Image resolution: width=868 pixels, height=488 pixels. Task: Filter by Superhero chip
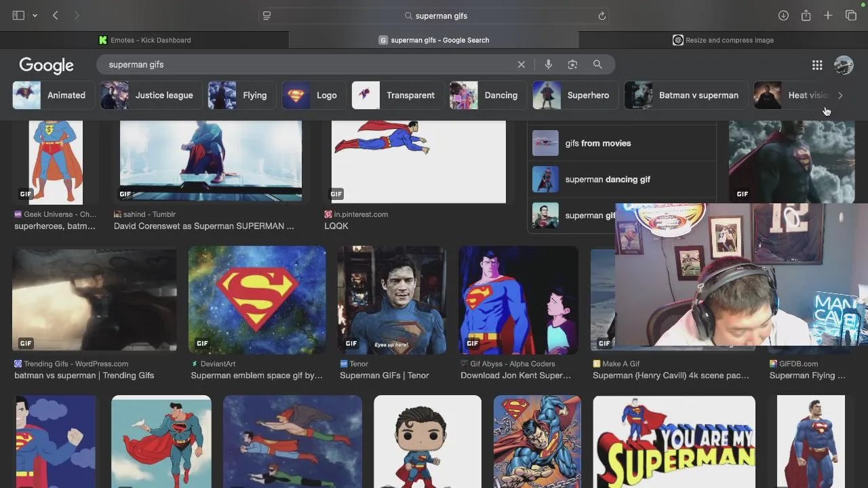574,96
